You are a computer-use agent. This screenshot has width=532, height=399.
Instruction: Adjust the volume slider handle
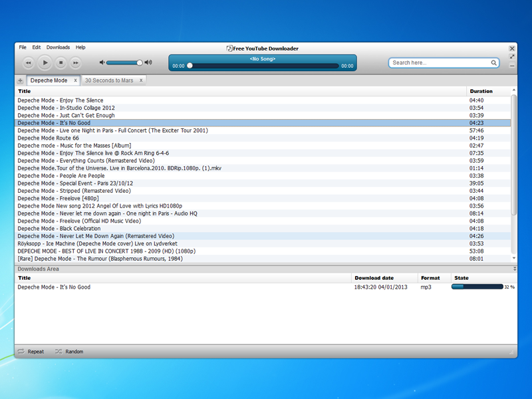[140, 63]
